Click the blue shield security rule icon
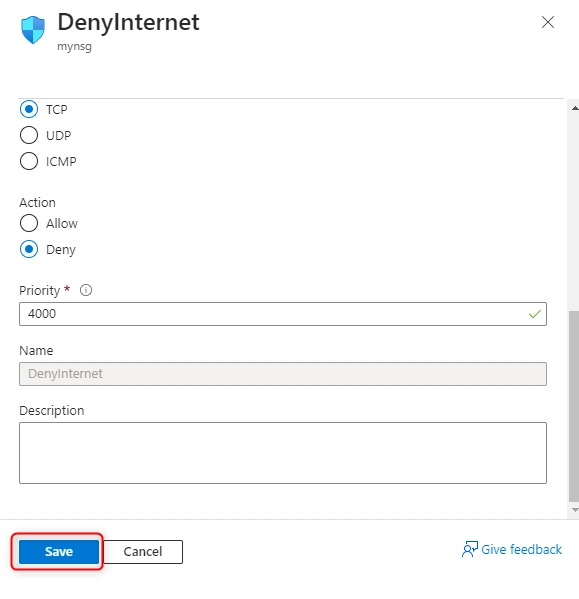579x599 pixels. (33, 29)
